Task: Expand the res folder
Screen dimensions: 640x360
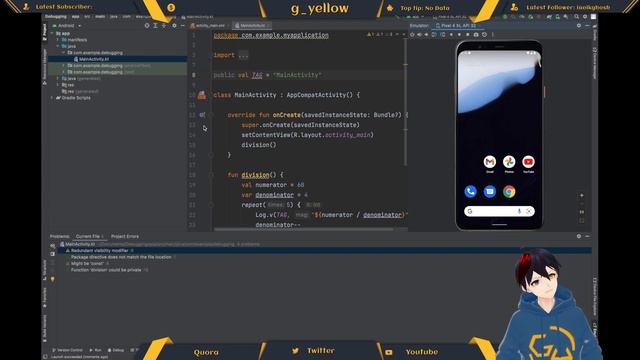Action: click(x=58, y=85)
